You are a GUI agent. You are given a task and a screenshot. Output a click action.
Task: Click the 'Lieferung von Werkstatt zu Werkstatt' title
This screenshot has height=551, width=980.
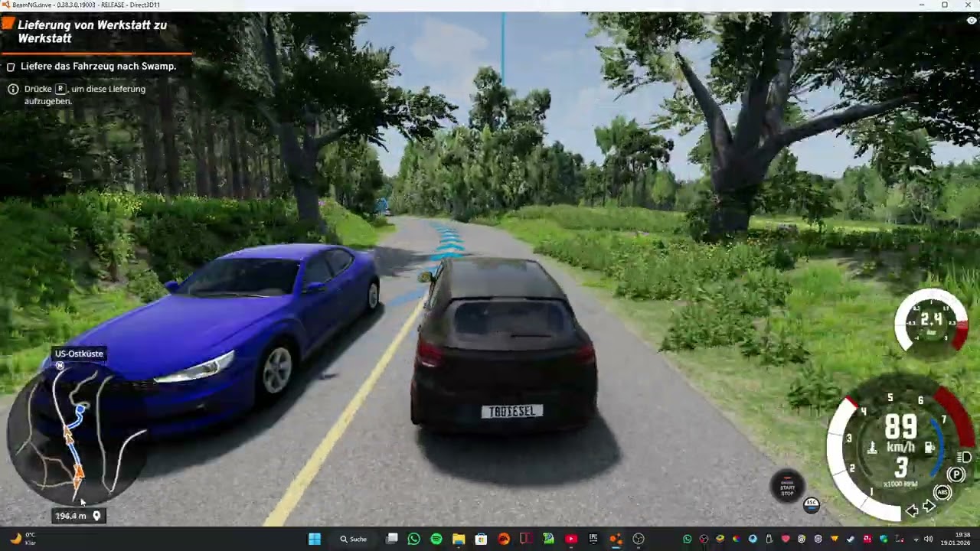pyautogui.click(x=92, y=31)
